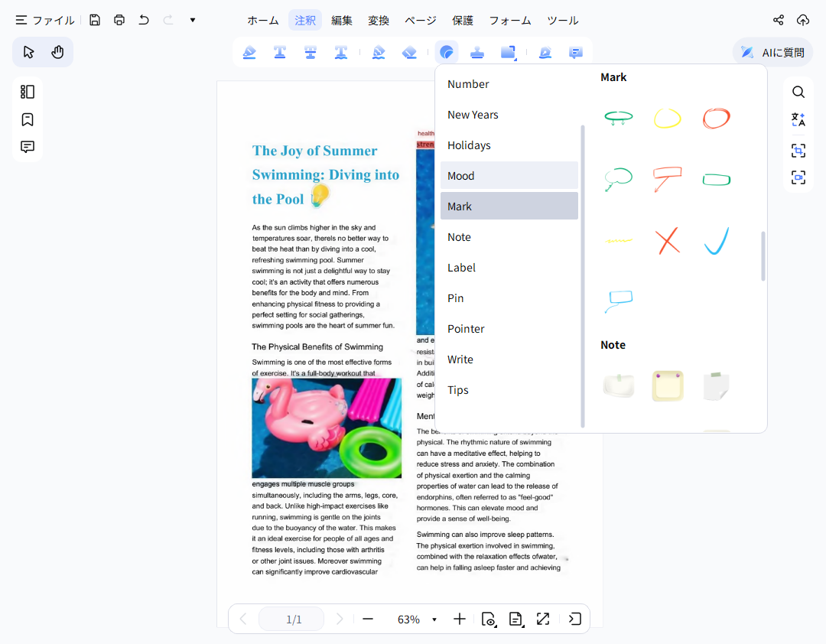Open the bookmarks sidebar panel

point(28,119)
